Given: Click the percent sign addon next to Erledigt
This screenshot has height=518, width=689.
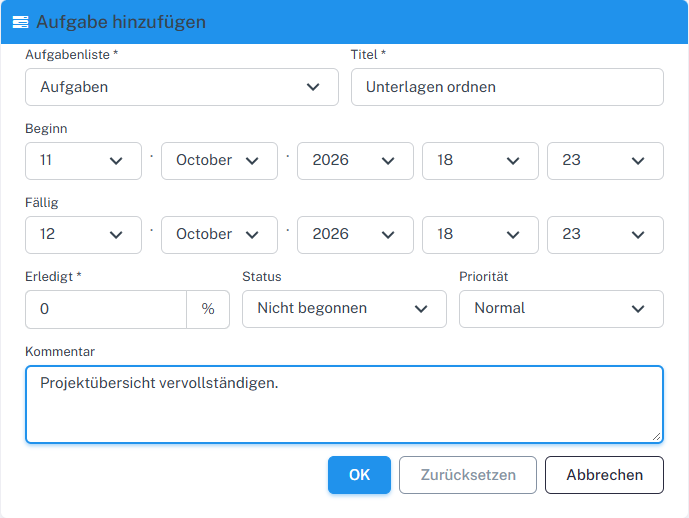Looking at the screenshot, I should [208, 309].
